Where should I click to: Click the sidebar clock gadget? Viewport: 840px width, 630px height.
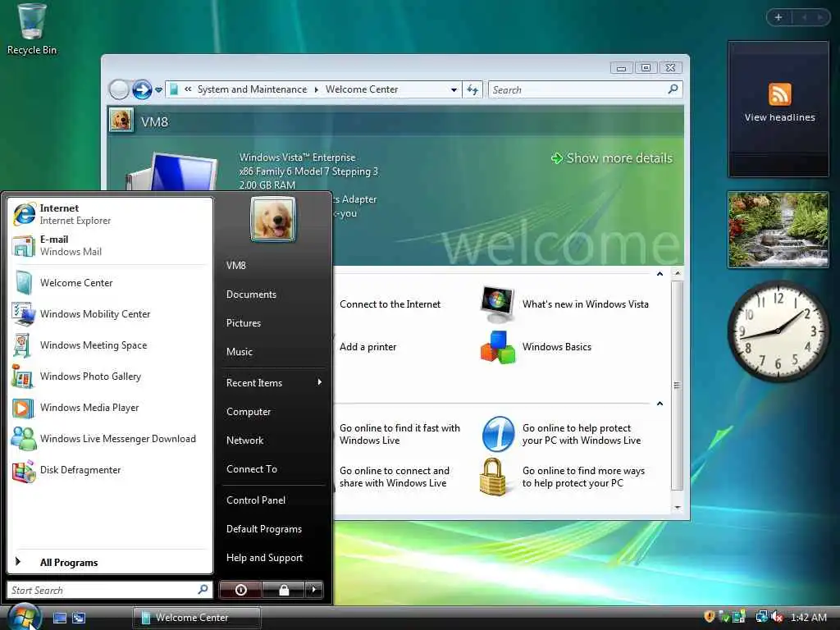tap(778, 331)
